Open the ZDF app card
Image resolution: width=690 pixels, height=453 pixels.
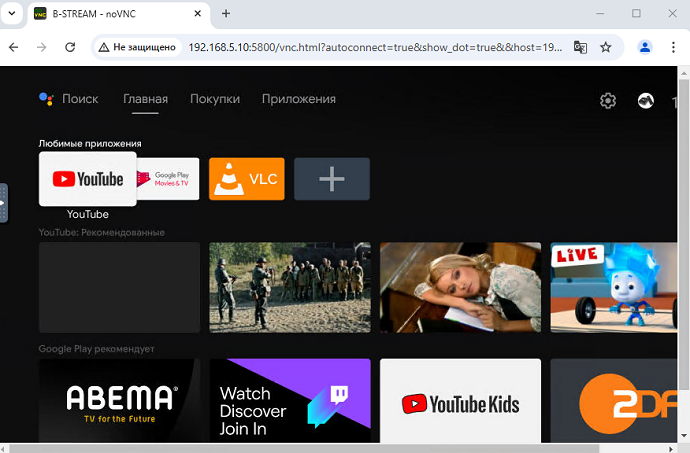point(613,401)
